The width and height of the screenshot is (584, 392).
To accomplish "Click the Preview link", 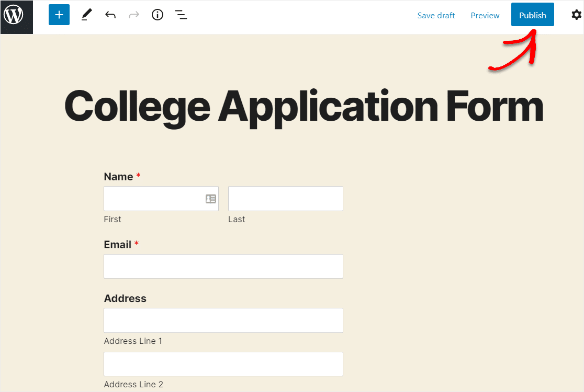I will (485, 15).
